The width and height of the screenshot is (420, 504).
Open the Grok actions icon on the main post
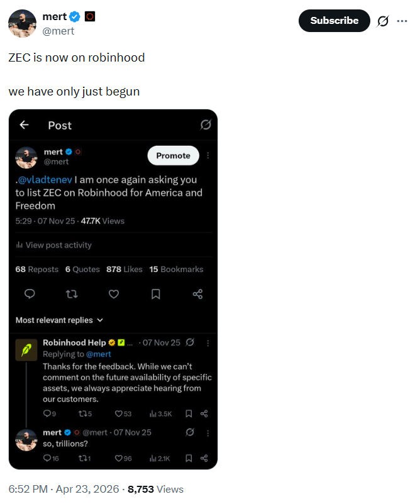click(x=383, y=21)
